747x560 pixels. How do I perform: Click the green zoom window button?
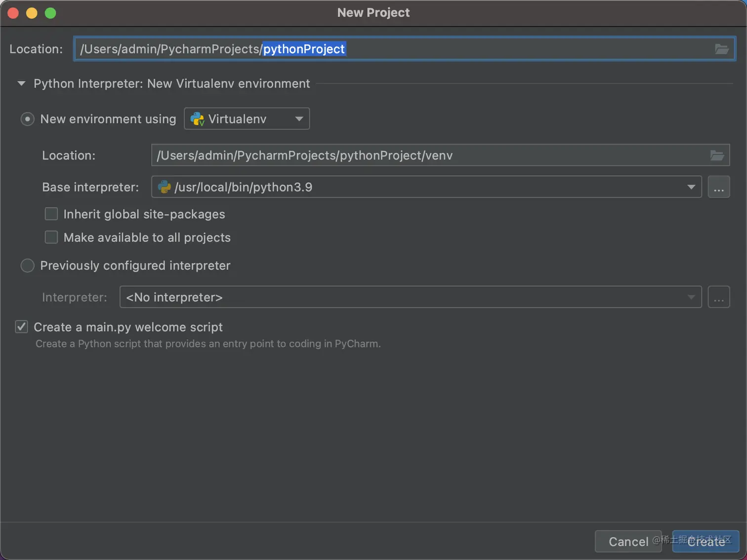coord(50,13)
